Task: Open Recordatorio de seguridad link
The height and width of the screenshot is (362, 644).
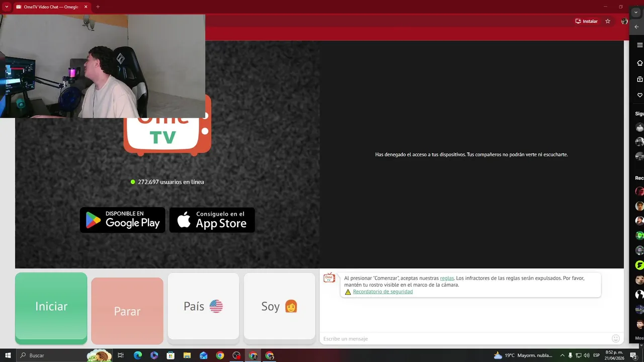Action: 383,292
